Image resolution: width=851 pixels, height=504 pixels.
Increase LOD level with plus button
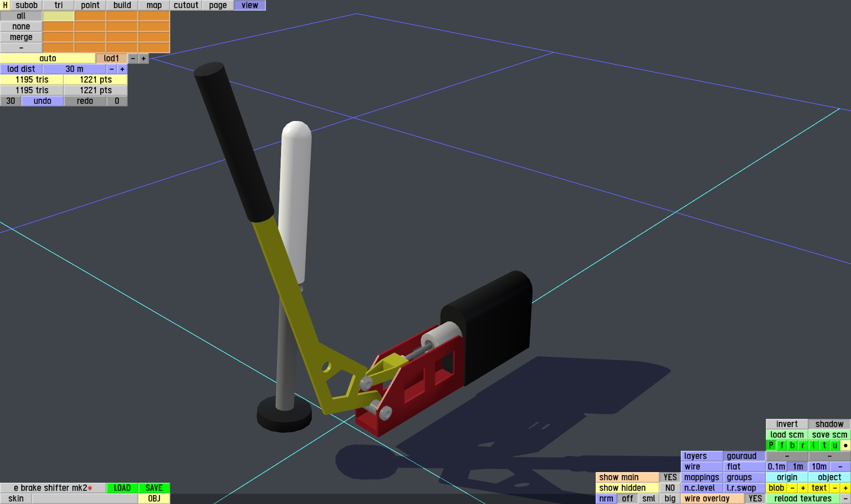144,59
